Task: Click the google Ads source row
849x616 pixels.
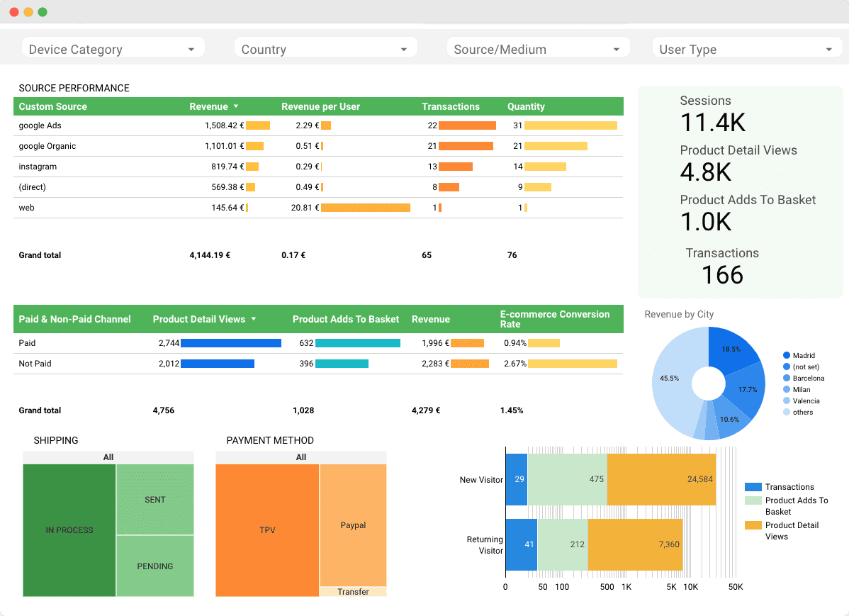Action: tap(40, 125)
